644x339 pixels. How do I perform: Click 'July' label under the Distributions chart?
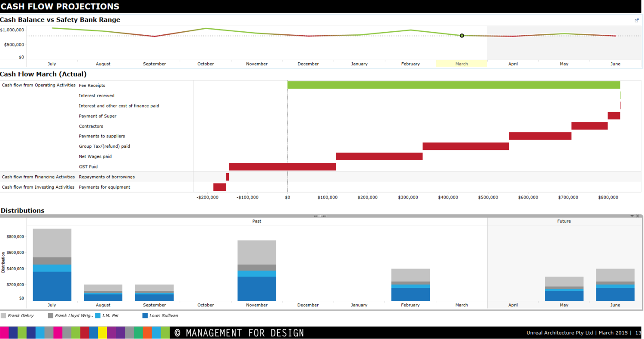point(52,305)
